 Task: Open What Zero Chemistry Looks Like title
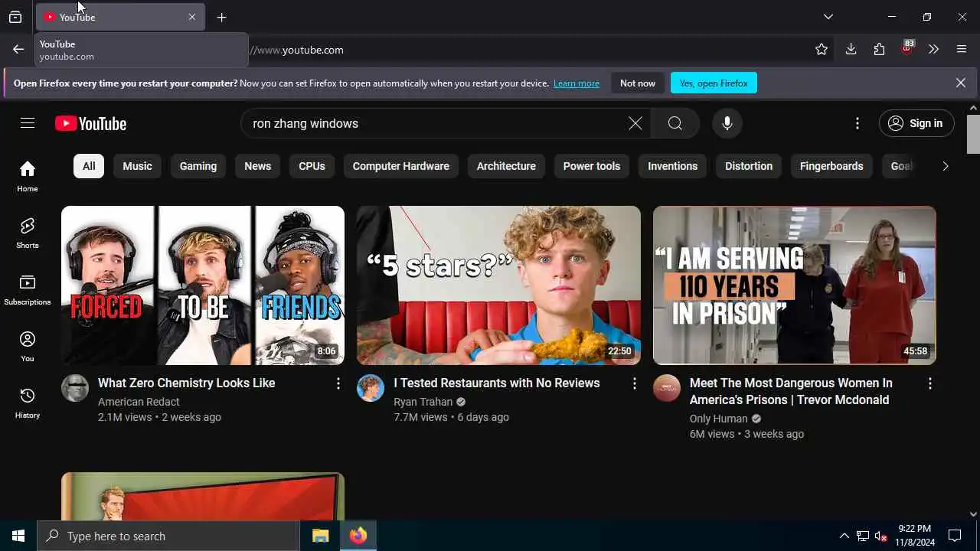click(187, 383)
